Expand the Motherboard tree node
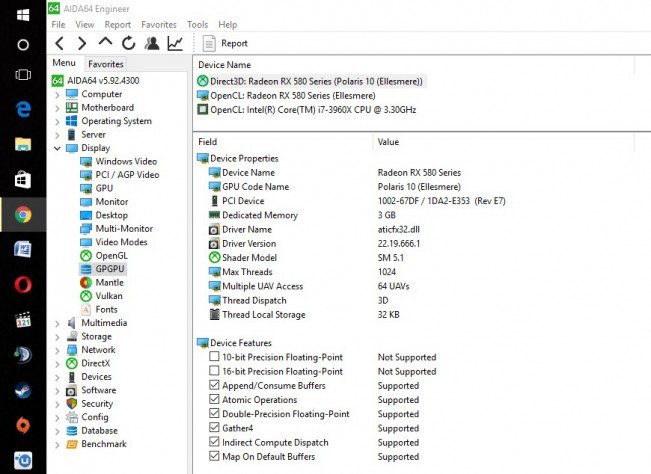The height and width of the screenshot is (474, 651). pos(57,108)
